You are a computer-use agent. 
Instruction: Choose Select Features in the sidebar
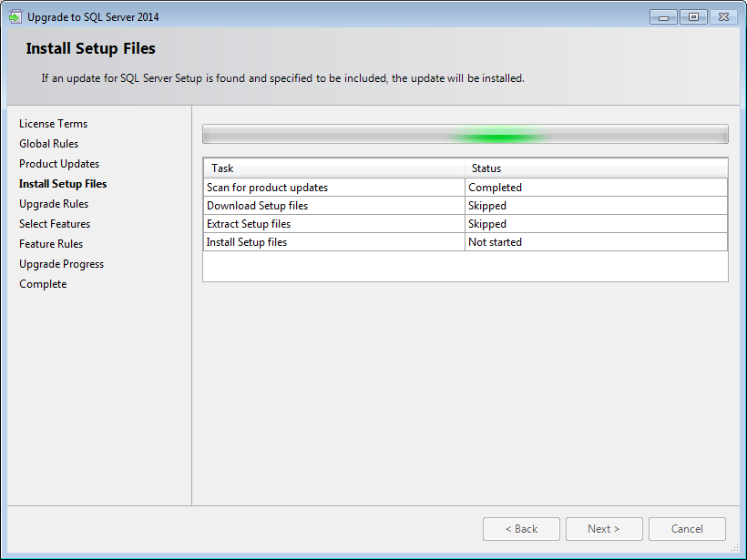click(x=55, y=224)
